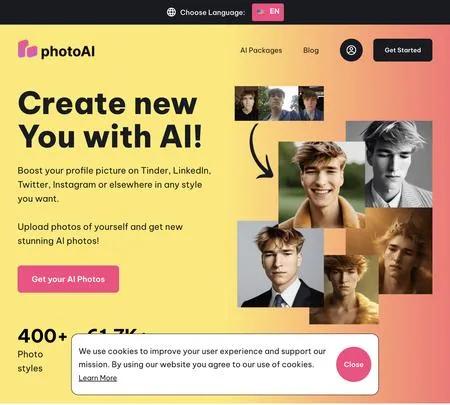Click the Get your AI Photos button
This screenshot has height=405, width=450.
(68, 279)
